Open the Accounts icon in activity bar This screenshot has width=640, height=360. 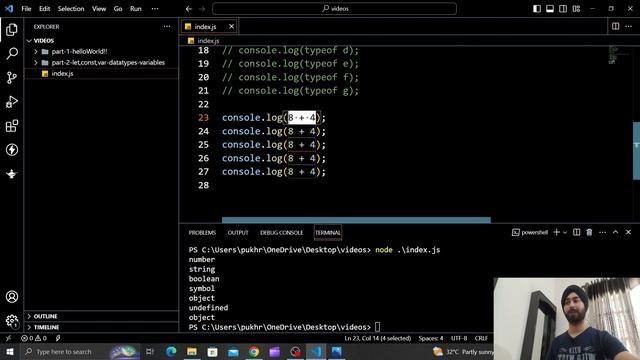[12, 297]
